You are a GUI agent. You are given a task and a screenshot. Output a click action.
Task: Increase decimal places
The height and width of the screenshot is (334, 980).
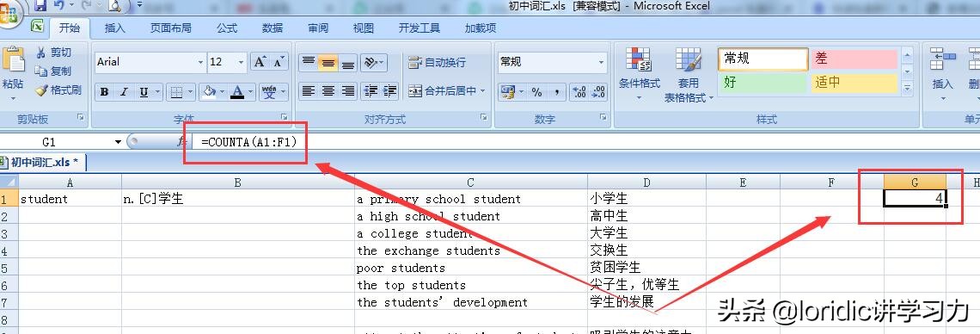tap(579, 92)
